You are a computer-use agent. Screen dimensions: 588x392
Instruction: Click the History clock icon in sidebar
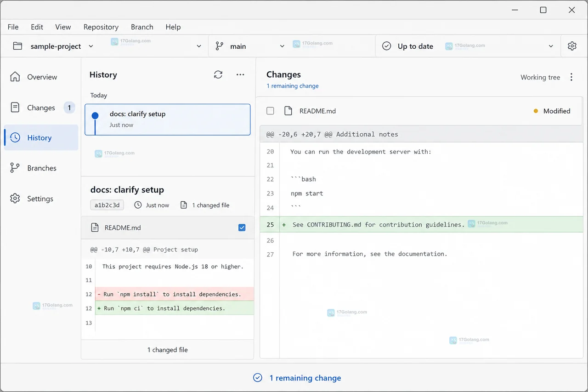(x=15, y=137)
